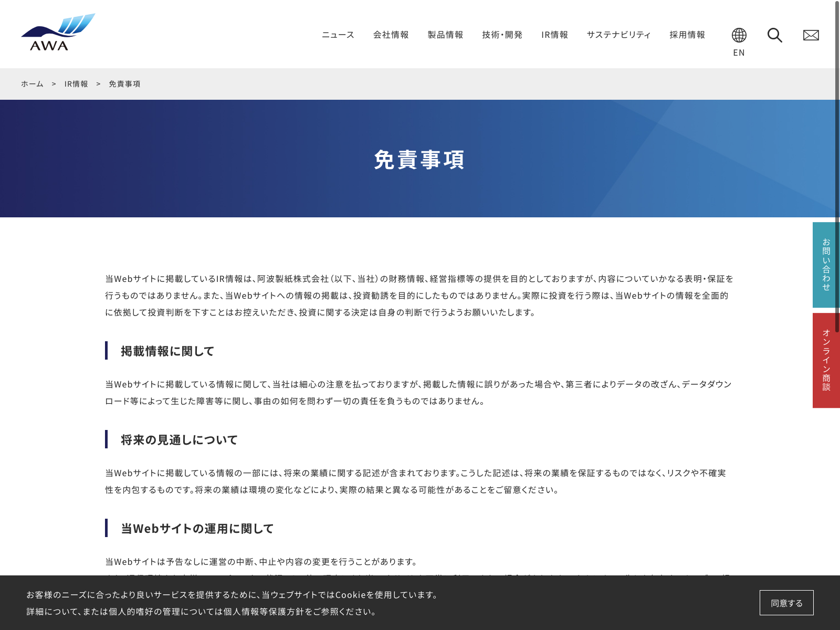Switch language with the globe EN icon
The width and height of the screenshot is (840, 630).
tap(739, 41)
